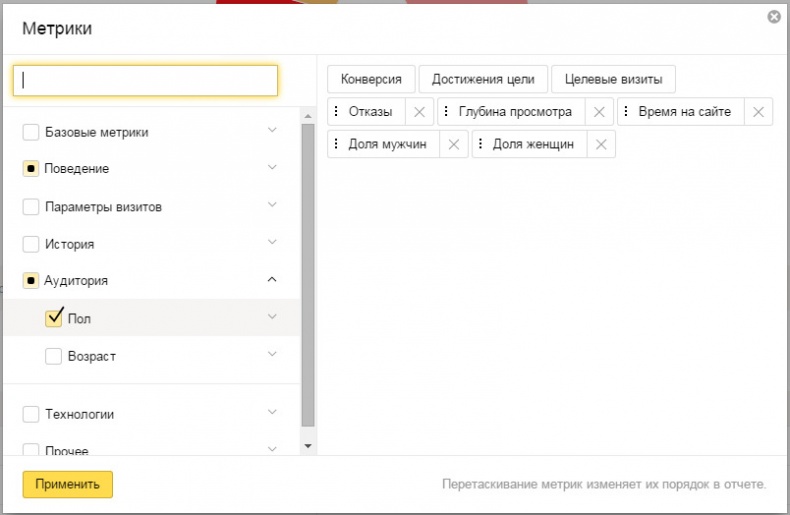Expand the Поведение category chevron

pyautogui.click(x=272, y=168)
